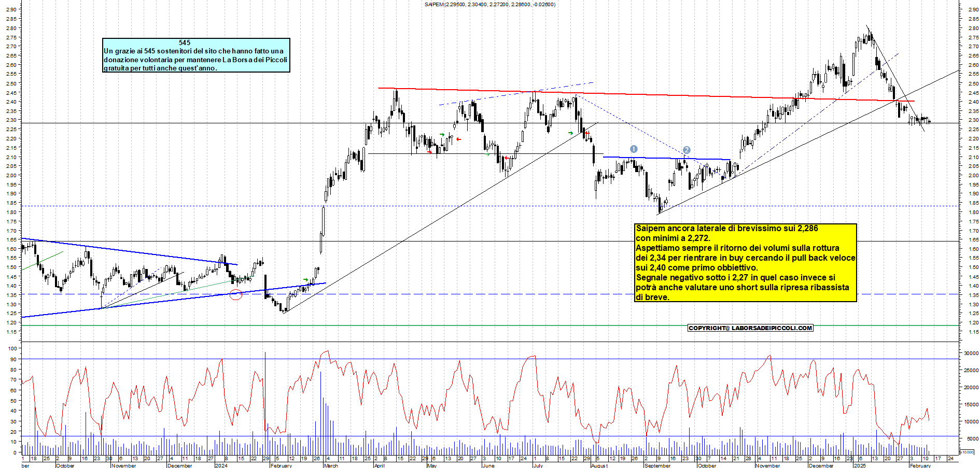
Task: Click the 30000 volume axis label
Action: (x=971, y=353)
